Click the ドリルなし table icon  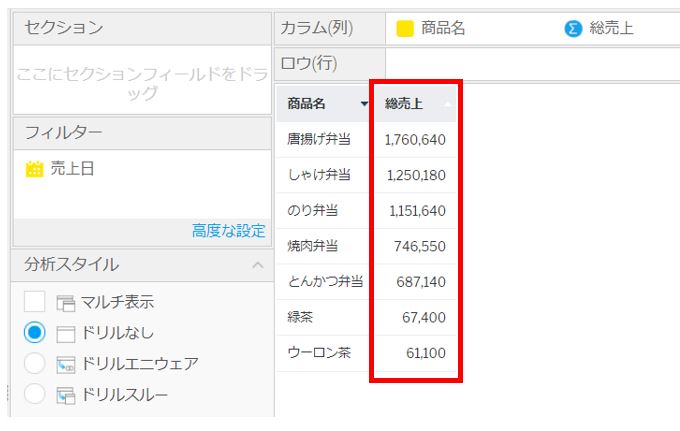67,333
